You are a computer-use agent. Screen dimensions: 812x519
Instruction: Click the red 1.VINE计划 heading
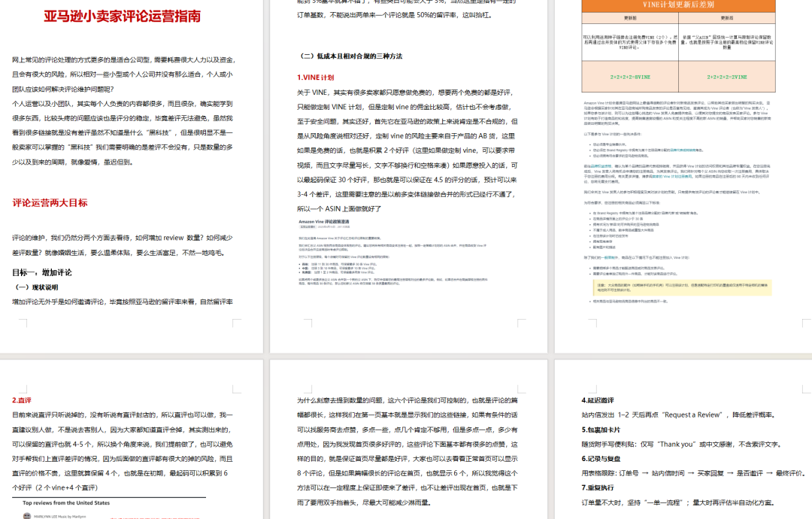pyautogui.click(x=316, y=77)
